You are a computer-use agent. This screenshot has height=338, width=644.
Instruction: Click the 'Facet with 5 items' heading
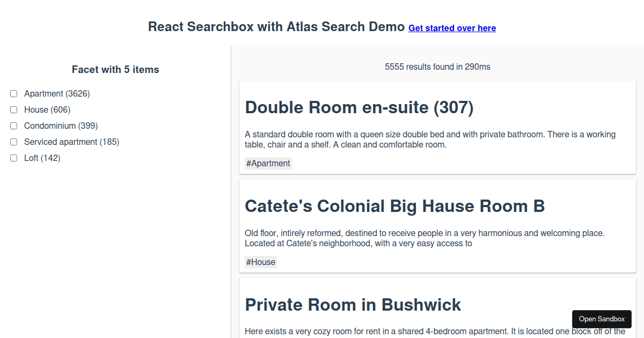[115, 69]
